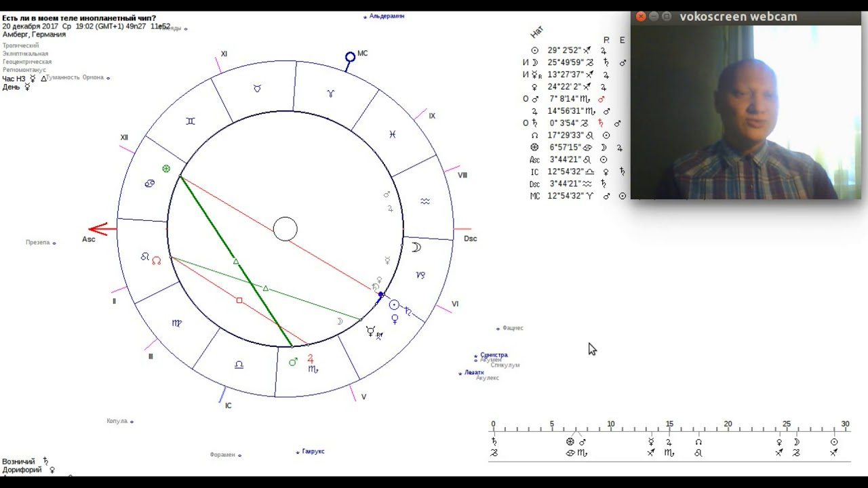The width and height of the screenshot is (868, 488).
Task: Click the Aries sign glyph on the wheel
Action: click(x=330, y=94)
